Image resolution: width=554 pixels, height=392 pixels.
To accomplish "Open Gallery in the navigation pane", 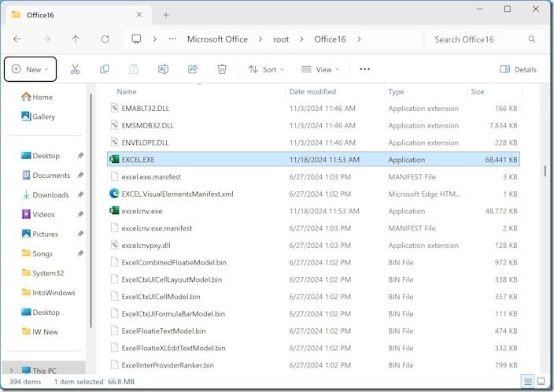I will pos(38,116).
